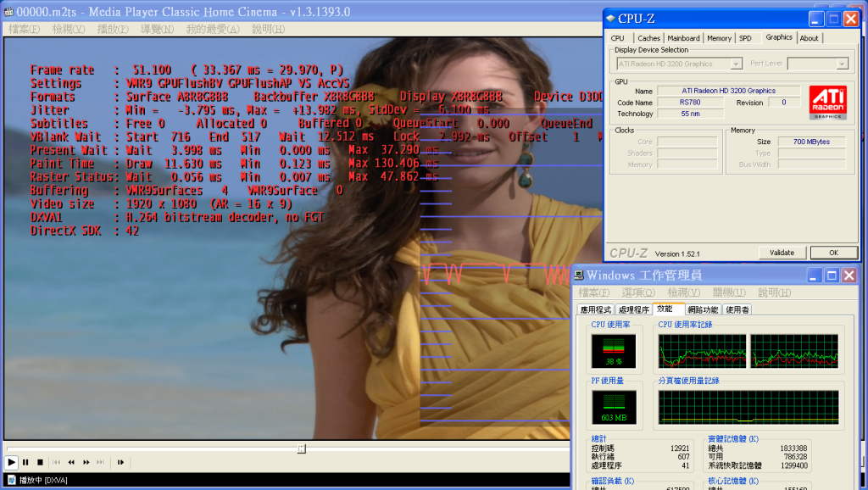Click the rewind (decrease speed) button
The width and height of the screenshot is (868, 490).
(x=71, y=462)
